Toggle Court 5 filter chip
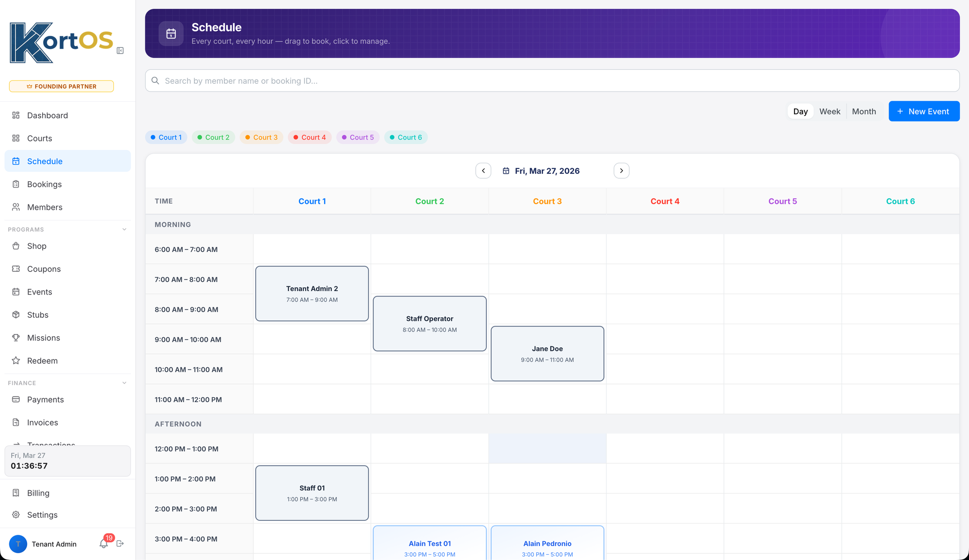Screen dimensions: 969x560 pyautogui.click(x=358, y=137)
